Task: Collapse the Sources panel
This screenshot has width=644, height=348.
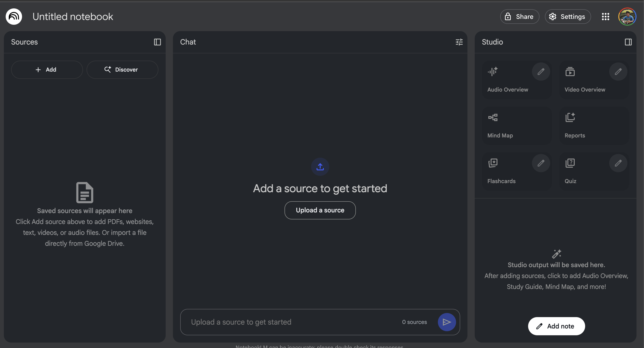Action: [x=157, y=42]
